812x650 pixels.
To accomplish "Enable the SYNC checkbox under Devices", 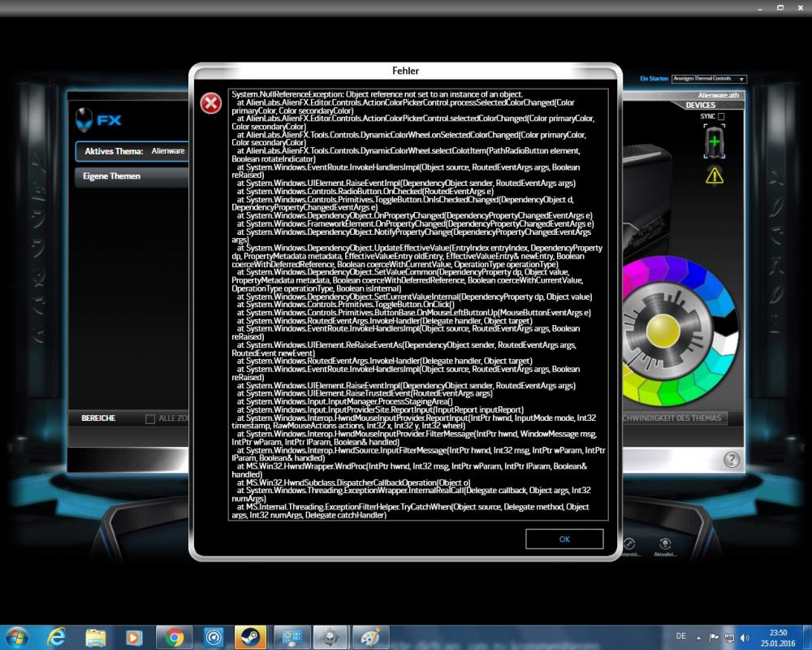I will pyautogui.click(x=721, y=117).
